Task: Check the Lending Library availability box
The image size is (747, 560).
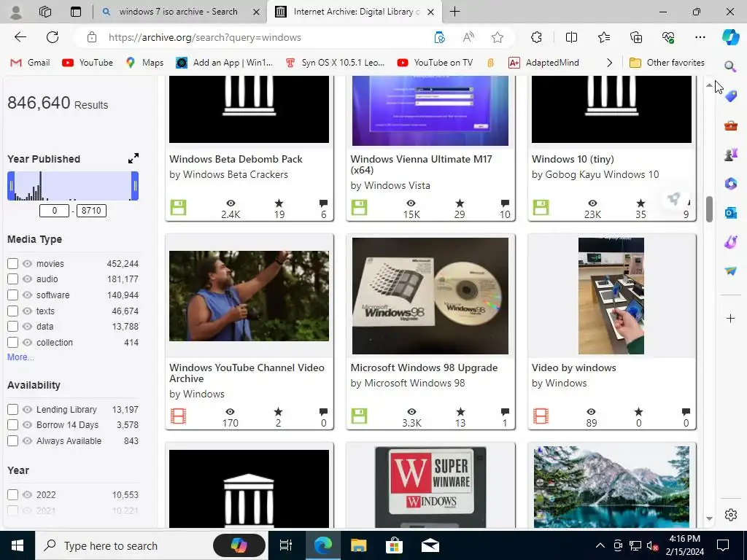Action: (13, 410)
